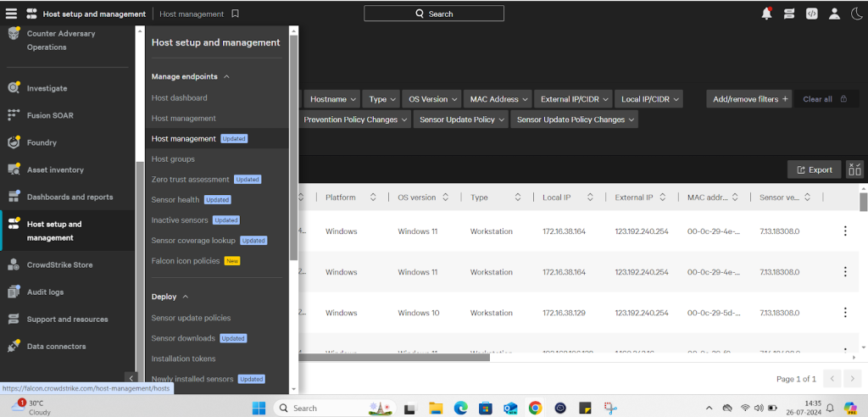Image resolution: width=868 pixels, height=417 pixels.
Task: Collapse the sidebar with arrow button
Action: (x=131, y=378)
